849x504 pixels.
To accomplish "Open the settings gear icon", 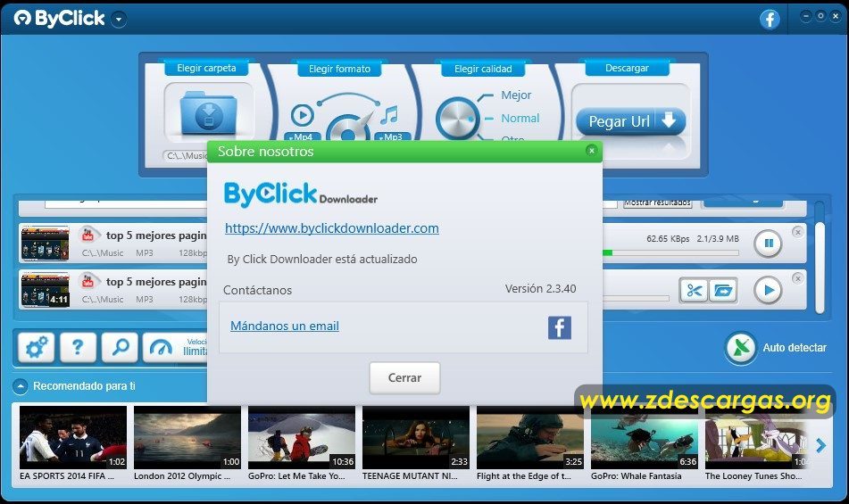I will point(37,347).
